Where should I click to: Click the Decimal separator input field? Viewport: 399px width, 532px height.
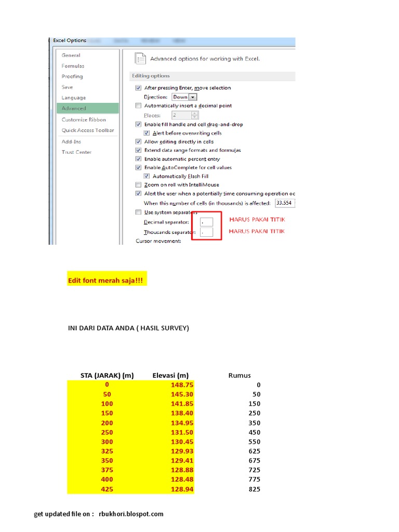206,222
